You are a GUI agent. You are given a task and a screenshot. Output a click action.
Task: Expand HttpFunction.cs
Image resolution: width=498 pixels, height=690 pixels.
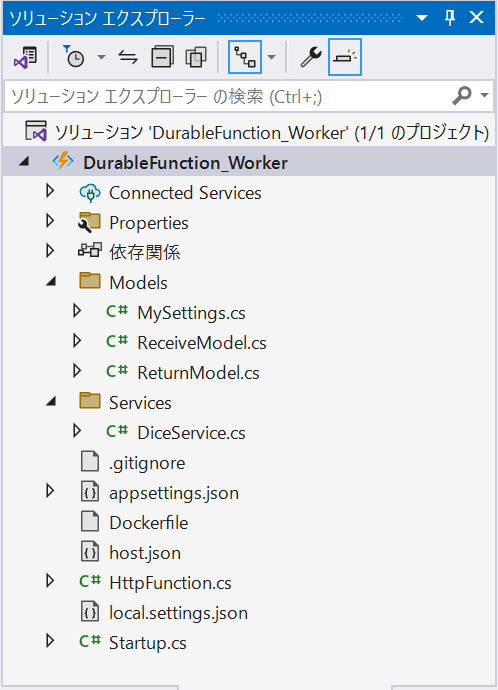[x=50, y=581]
